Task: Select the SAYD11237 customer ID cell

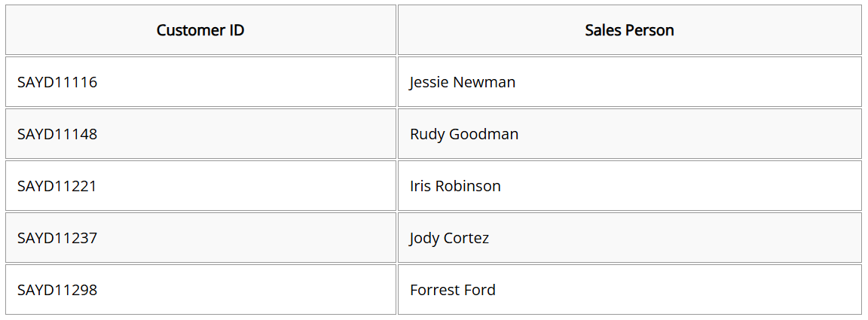Action: (200, 238)
